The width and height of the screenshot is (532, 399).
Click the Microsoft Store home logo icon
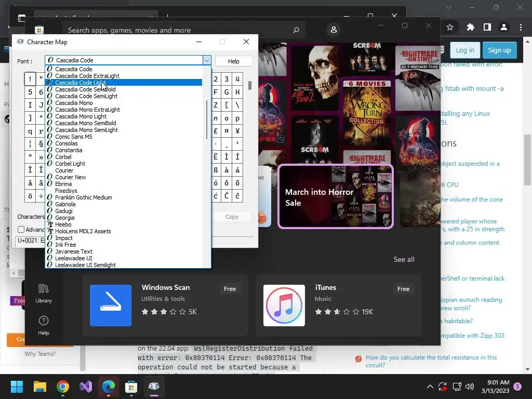coord(39,30)
